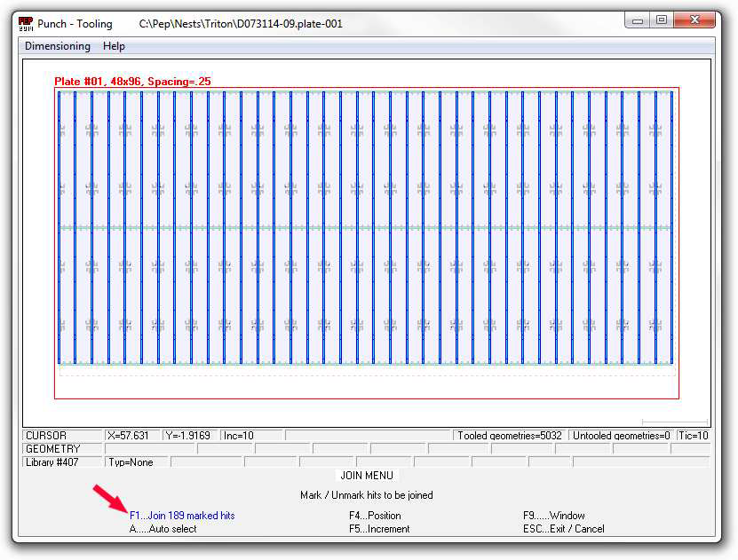Click the Tic=10 status field
The height and width of the screenshot is (560, 738).
pos(693,436)
